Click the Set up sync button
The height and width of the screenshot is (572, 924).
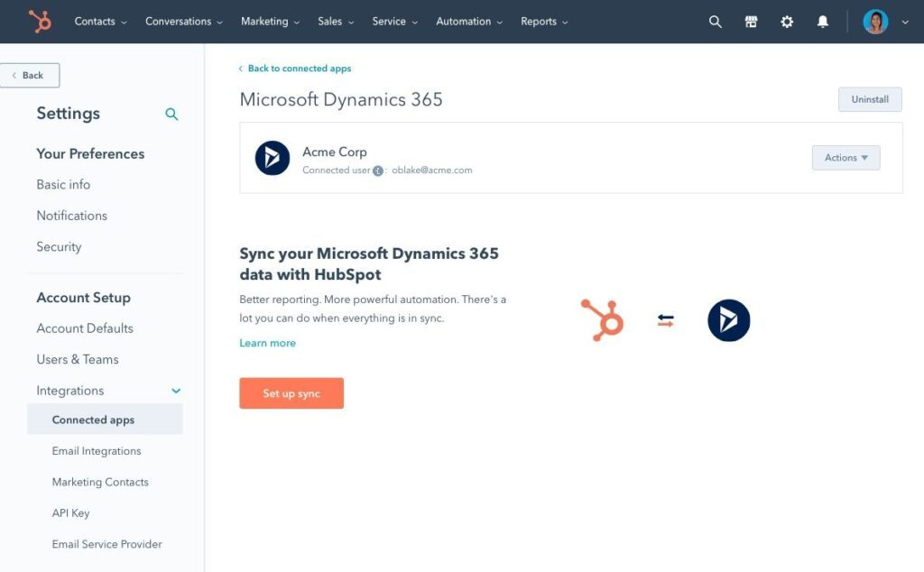click(291, 392)
